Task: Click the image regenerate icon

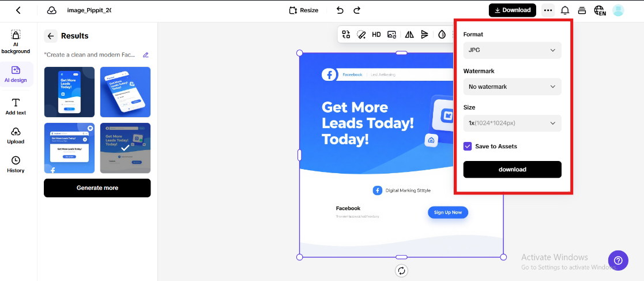Action: coord(392,35)
